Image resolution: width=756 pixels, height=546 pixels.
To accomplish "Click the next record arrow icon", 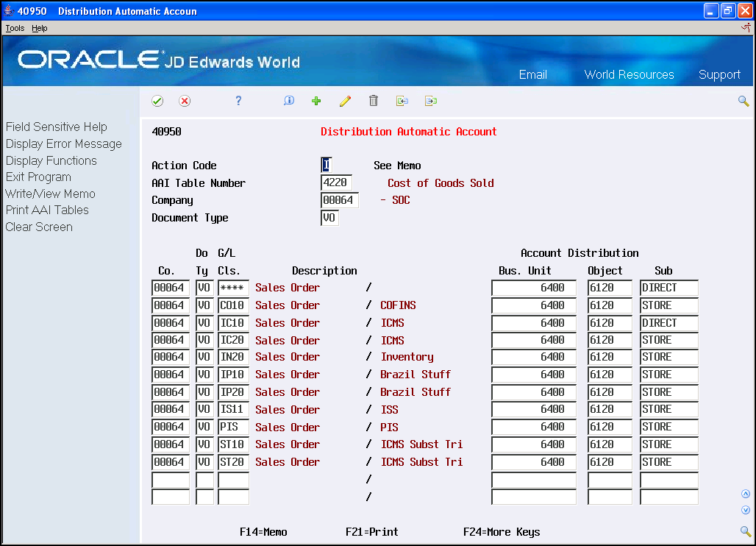I will point(431,101).
